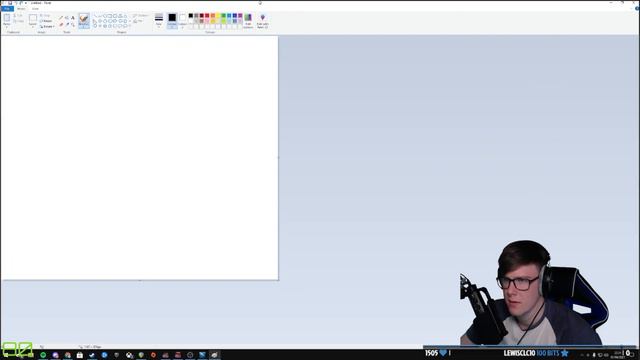The image size is (640, 360).
Task: Select the Eraser tool
Action: (61, 24)
